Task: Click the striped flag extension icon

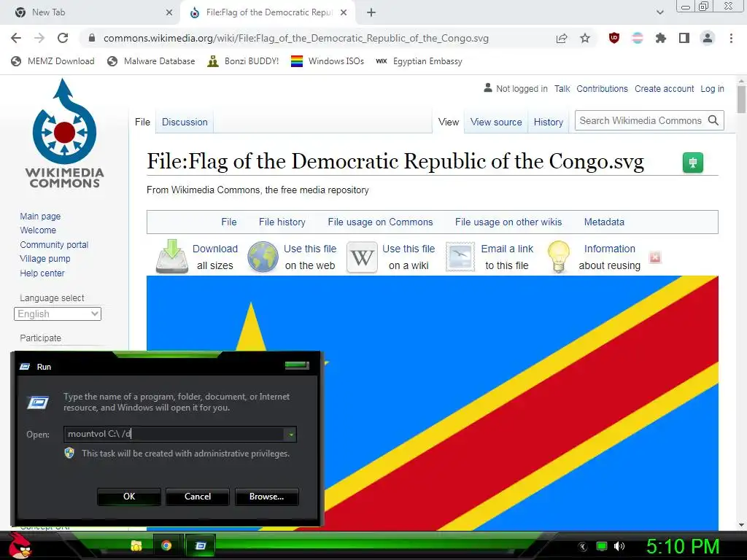Action: point(638,38)
